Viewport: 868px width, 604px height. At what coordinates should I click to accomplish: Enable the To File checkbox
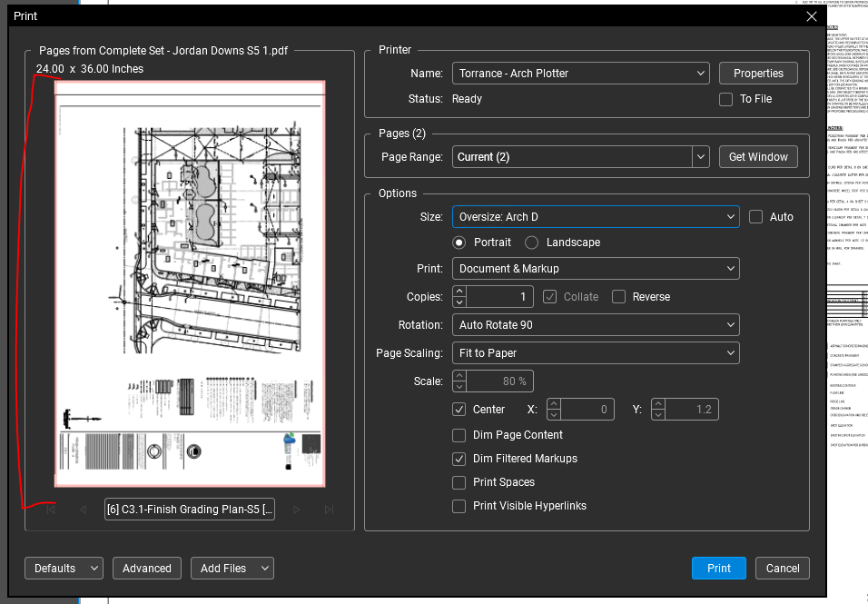[x=725, y=99]
